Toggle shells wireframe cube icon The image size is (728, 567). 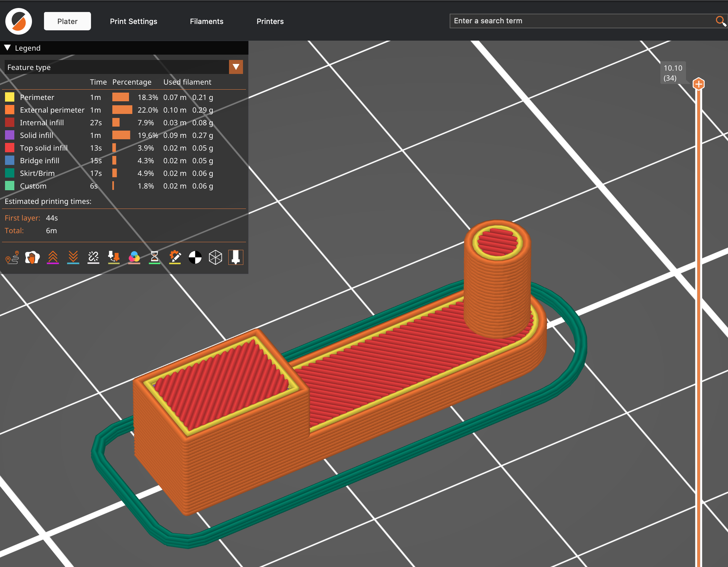coord(215,258)
